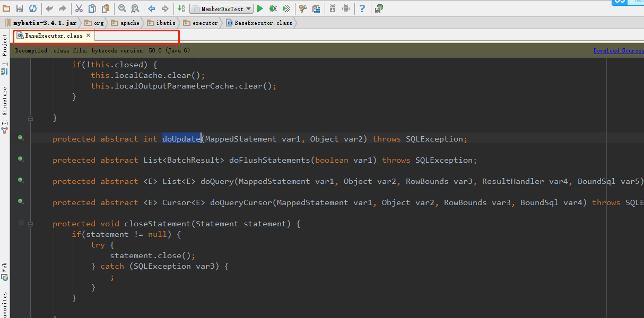Navigate Forward with the right arrow

[x=165, y=8]
